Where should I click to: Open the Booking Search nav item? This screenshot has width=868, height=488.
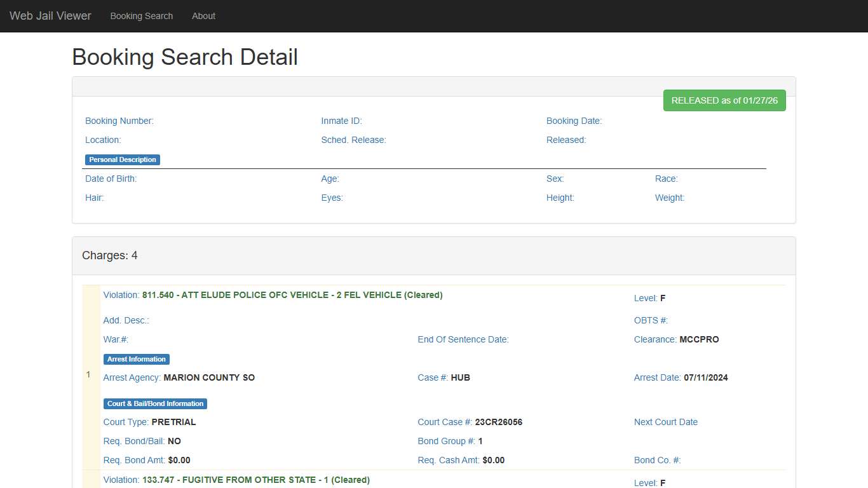click(x=141, y=16)
